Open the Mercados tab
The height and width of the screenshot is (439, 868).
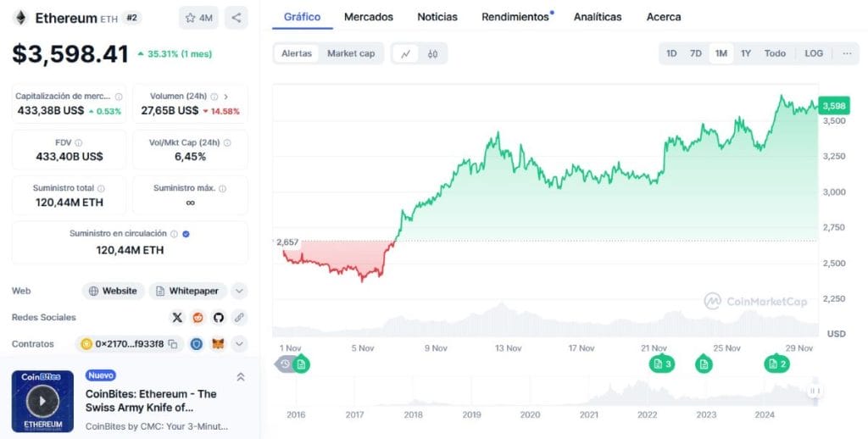tap(369, 17)
